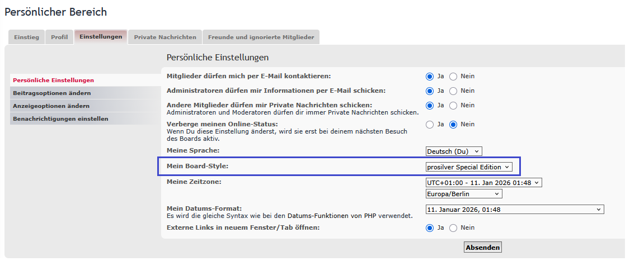Go to the Private Nachrichten tab
This screenshot has width=644, height=261.
pyautogui.click(x=165, y=37)
